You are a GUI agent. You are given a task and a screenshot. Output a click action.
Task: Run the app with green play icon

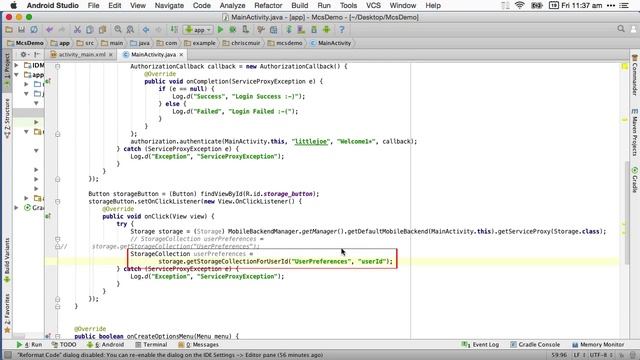[x=220, y=29]
